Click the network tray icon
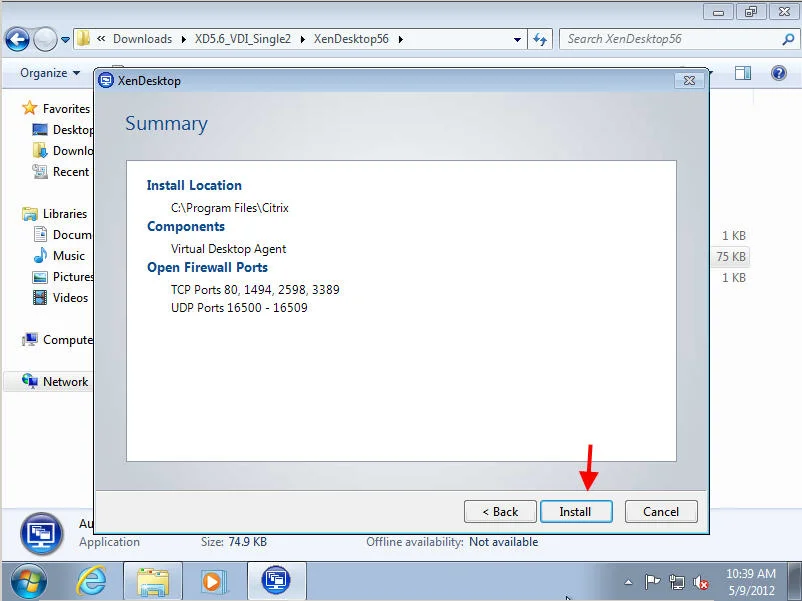The height and width of the screenshot is (601, 802). [677, 582]
